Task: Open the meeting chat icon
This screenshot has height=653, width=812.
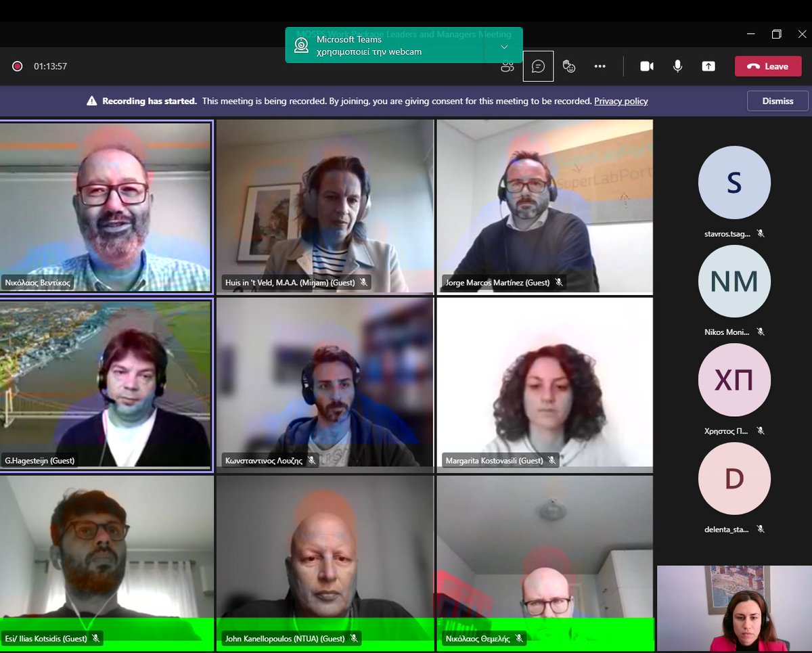Action: 539,66
